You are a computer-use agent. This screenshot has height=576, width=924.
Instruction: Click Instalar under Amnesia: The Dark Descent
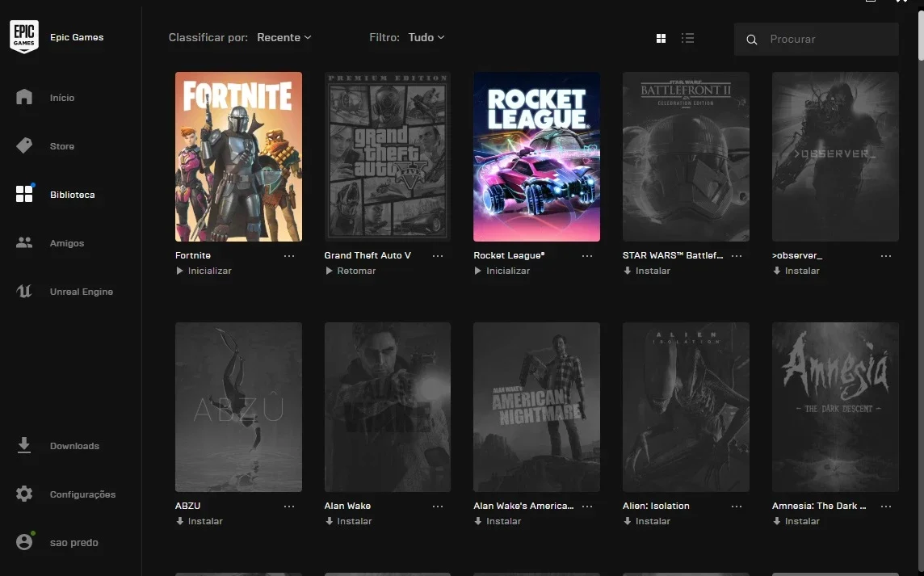click(x=796, y=521)
